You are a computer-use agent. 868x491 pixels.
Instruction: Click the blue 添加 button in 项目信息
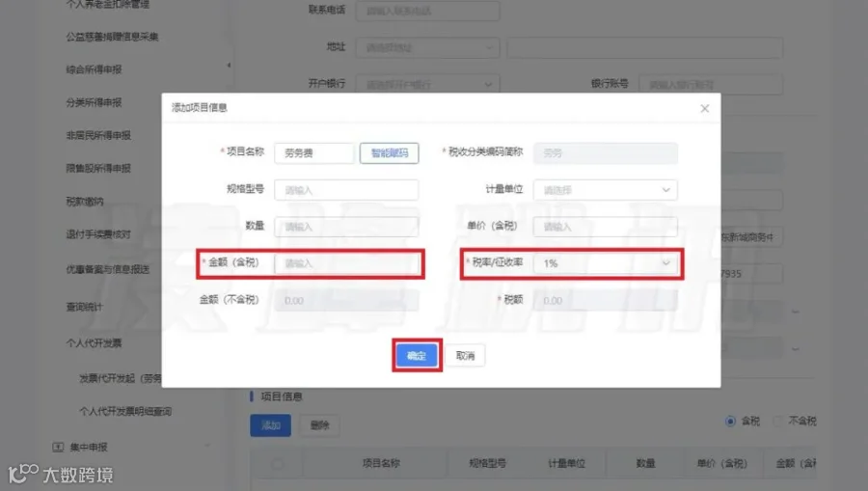pos(270,425)
